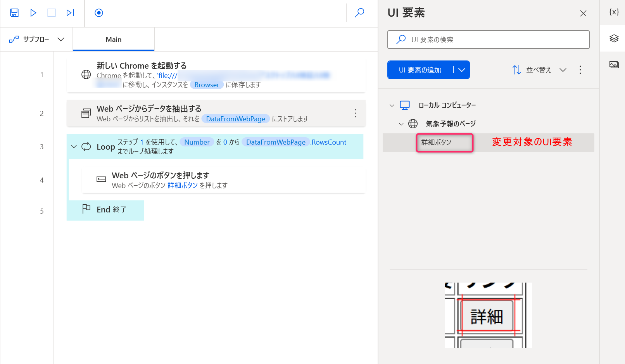Open more options for data extraction action
Screen dimensions: 625x364
(x=356, y=113)
